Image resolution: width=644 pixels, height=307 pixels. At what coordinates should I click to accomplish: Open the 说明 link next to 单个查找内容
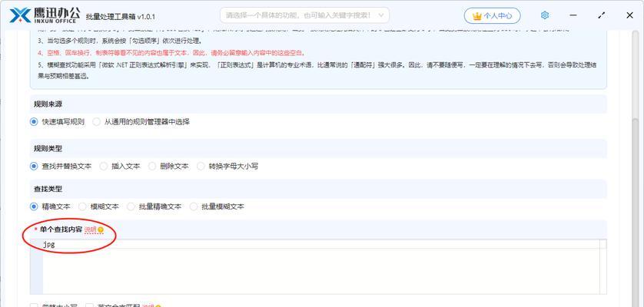click(91, 230)
